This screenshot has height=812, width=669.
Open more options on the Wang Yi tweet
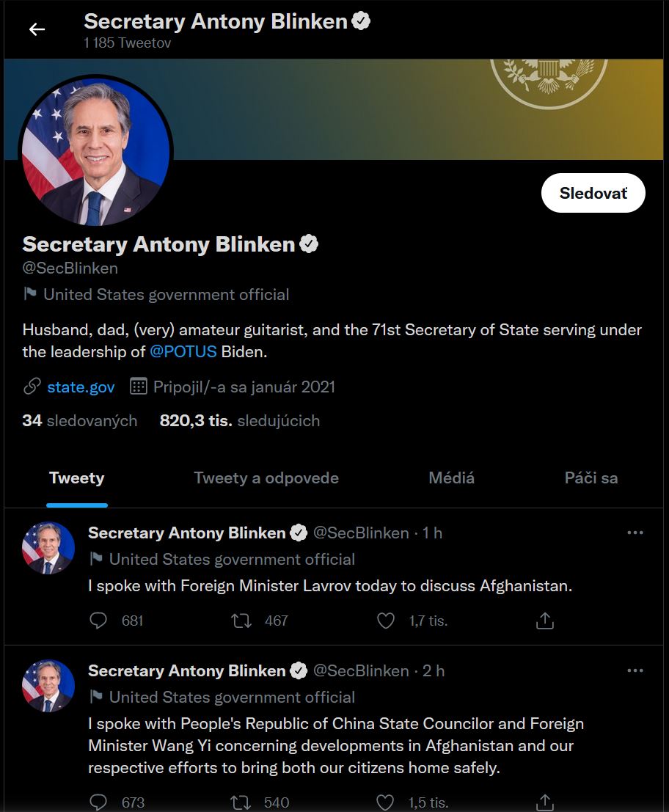[x=635, y=671]
